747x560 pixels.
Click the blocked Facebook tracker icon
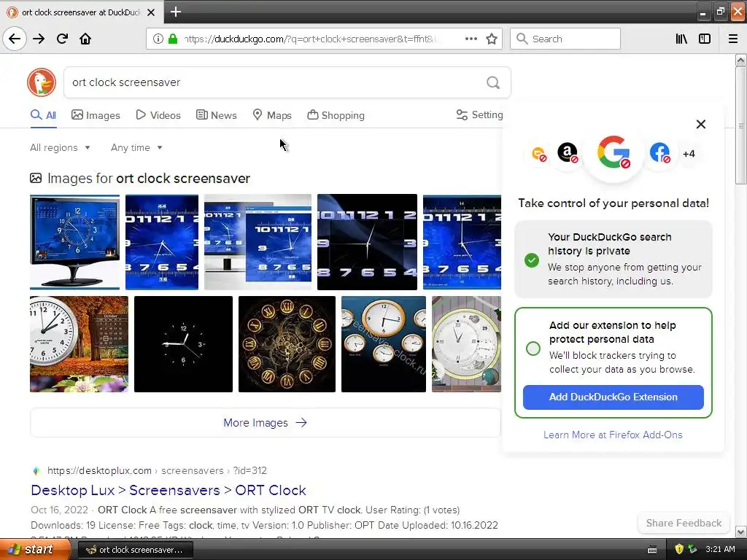pyautogui.click(x=659, y=153)
